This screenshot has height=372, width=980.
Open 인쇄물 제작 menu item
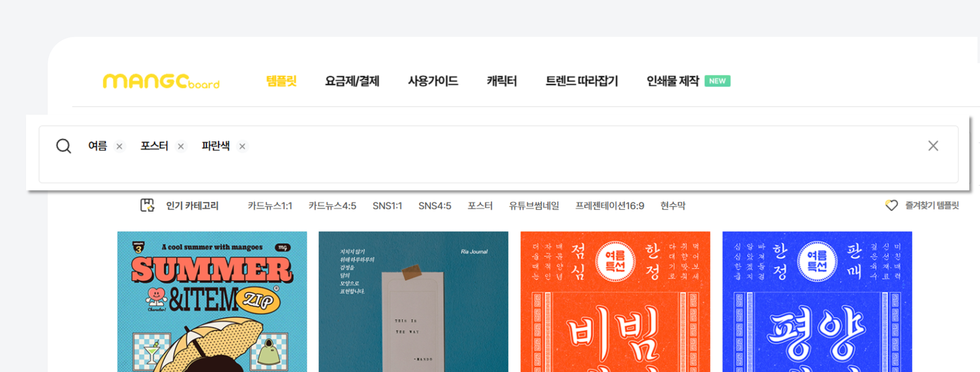click(x=673, y=81)
